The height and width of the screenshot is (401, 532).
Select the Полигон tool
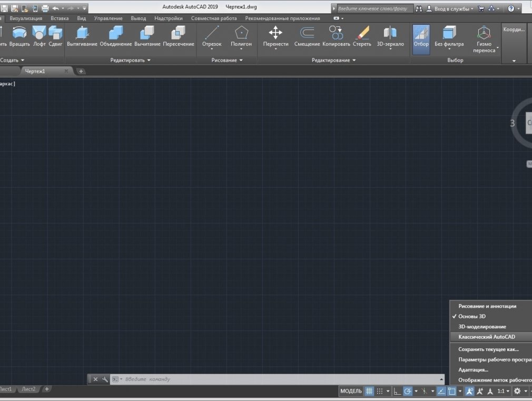coord(241,37)
